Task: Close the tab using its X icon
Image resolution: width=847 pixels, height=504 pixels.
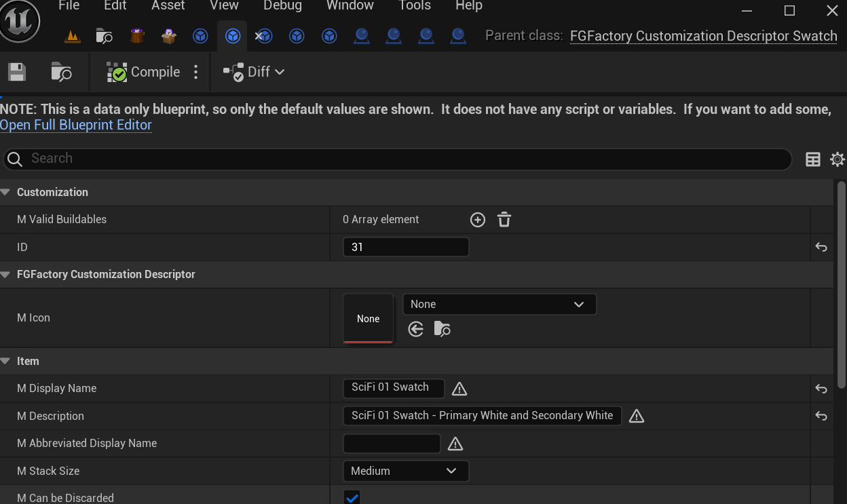Action: (x=259, y=36)
